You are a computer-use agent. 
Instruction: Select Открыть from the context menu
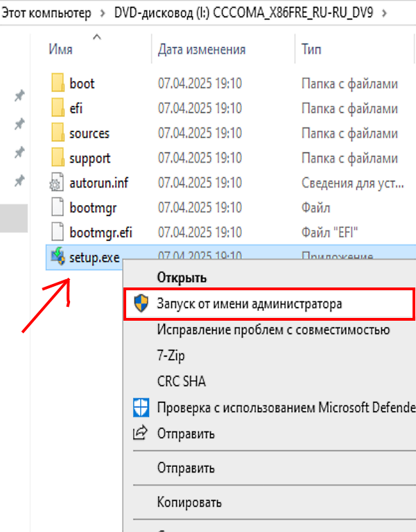[x=182, y=278]
